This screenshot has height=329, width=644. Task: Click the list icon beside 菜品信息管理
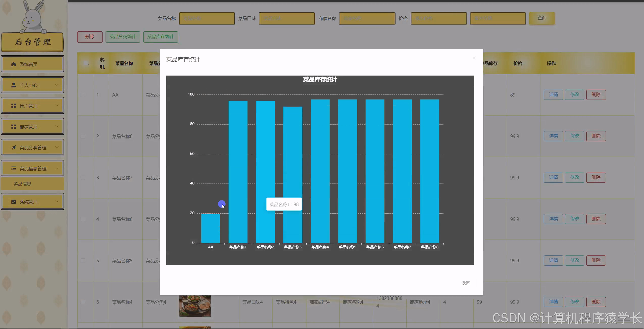coord(14,169)
